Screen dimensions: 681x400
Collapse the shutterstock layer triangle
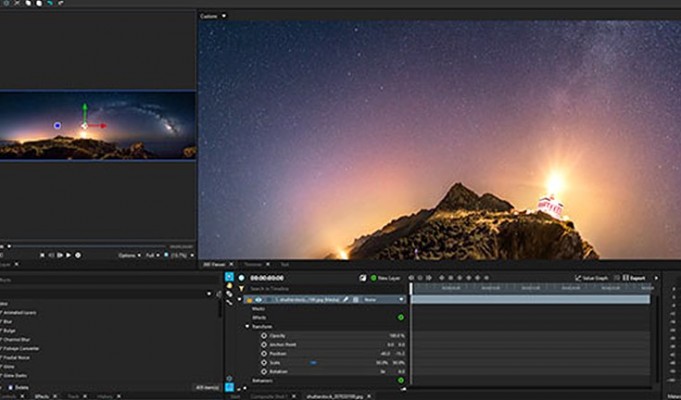tap(239, 300)
